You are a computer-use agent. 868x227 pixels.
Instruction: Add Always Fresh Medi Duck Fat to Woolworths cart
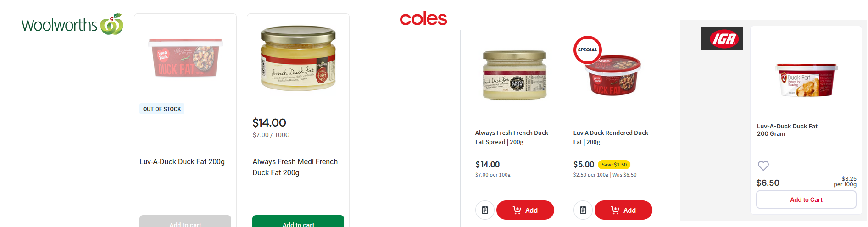tap(298, 221)
